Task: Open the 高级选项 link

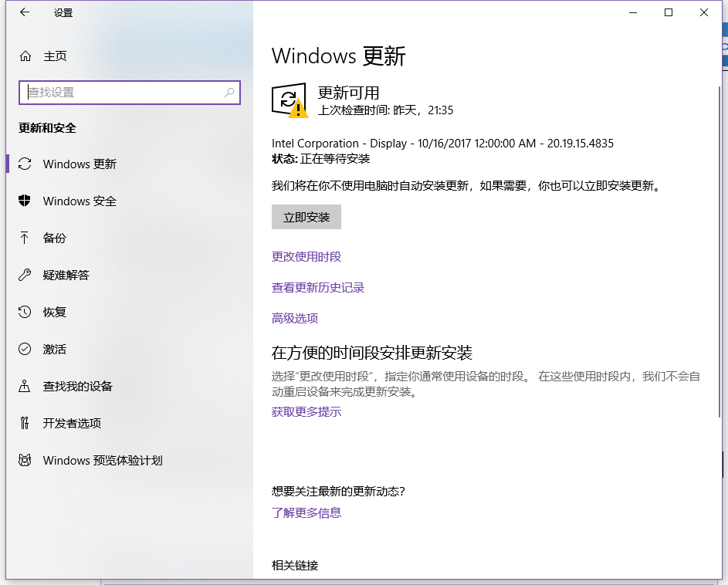Action: tap(295, 318)
